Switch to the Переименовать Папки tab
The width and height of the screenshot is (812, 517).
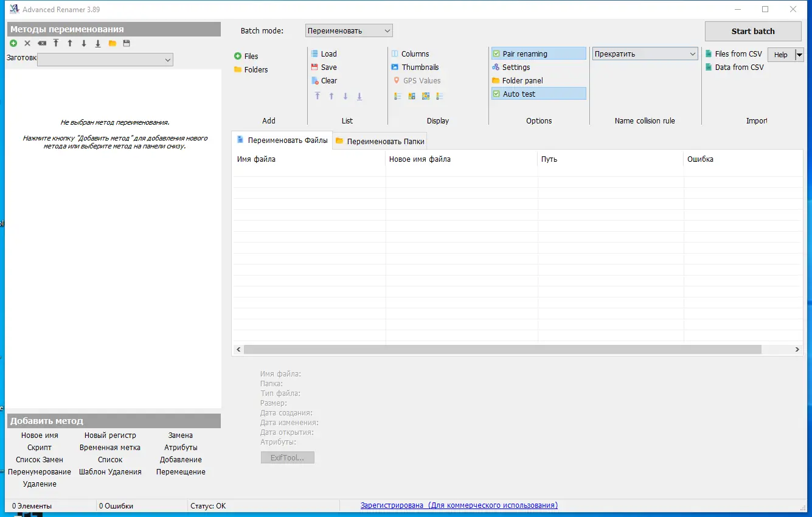(380, 140)
